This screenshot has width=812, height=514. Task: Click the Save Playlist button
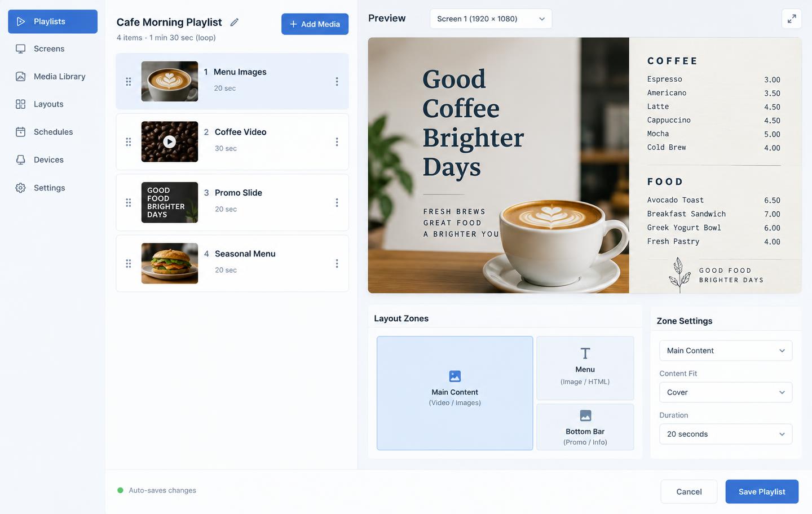(x=762, y=491)
